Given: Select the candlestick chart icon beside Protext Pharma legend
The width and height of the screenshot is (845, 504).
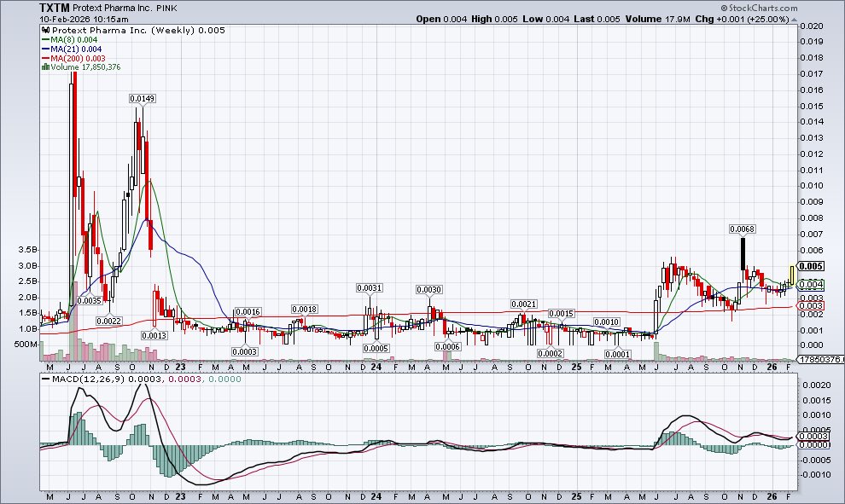Looking at the screenshot, I should [45, 30].
